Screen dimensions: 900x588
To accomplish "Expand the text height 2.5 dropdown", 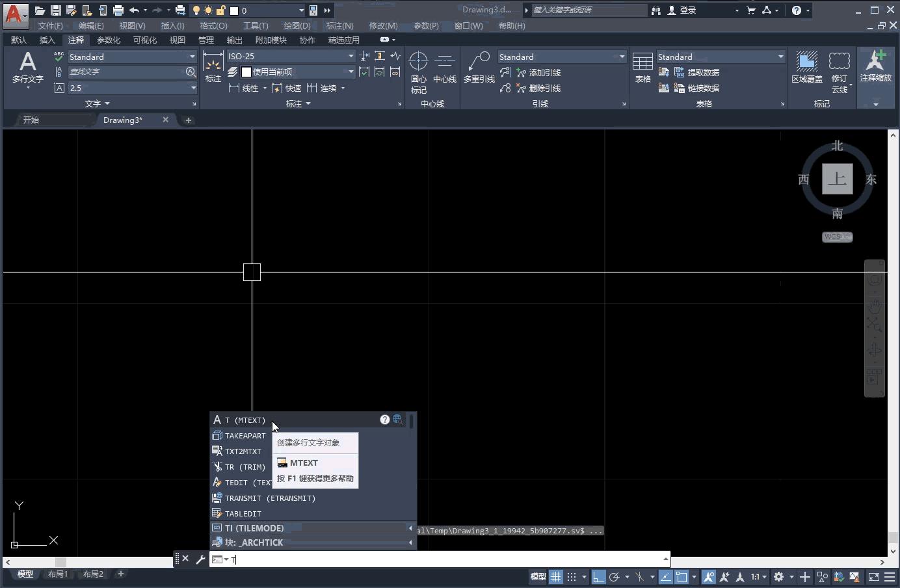I will 193,88.
